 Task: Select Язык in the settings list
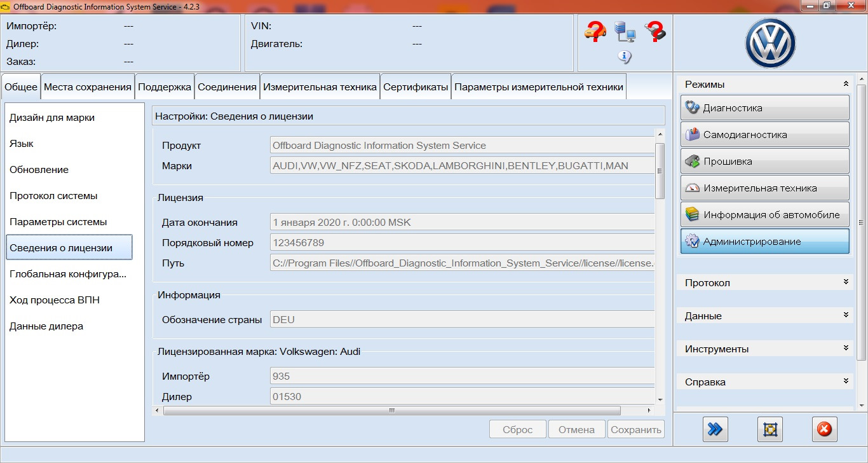tap(69, 144)
